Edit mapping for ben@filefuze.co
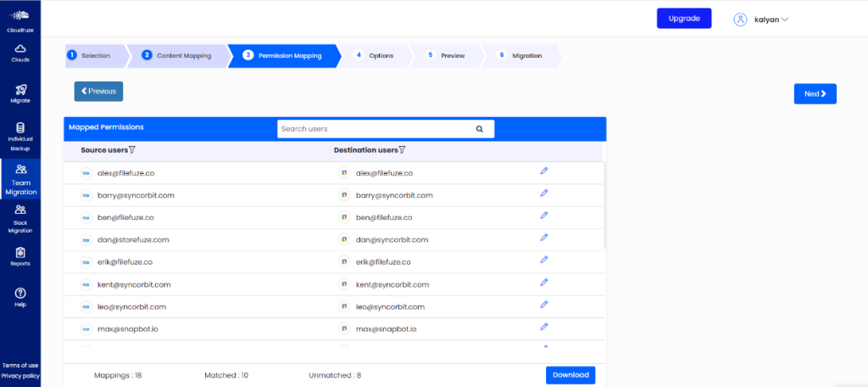This screenshot has width=868, height=387. coord(543,215)
